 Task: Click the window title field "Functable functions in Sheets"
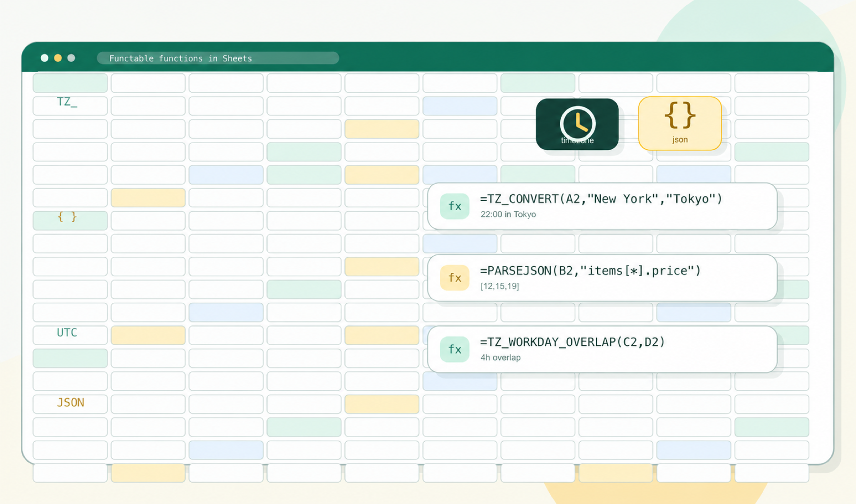point(218,58)
